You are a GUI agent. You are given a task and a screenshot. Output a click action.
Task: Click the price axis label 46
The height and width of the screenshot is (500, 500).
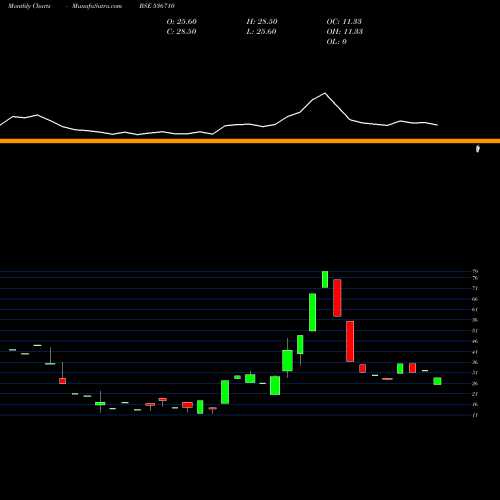click(475, 341)
